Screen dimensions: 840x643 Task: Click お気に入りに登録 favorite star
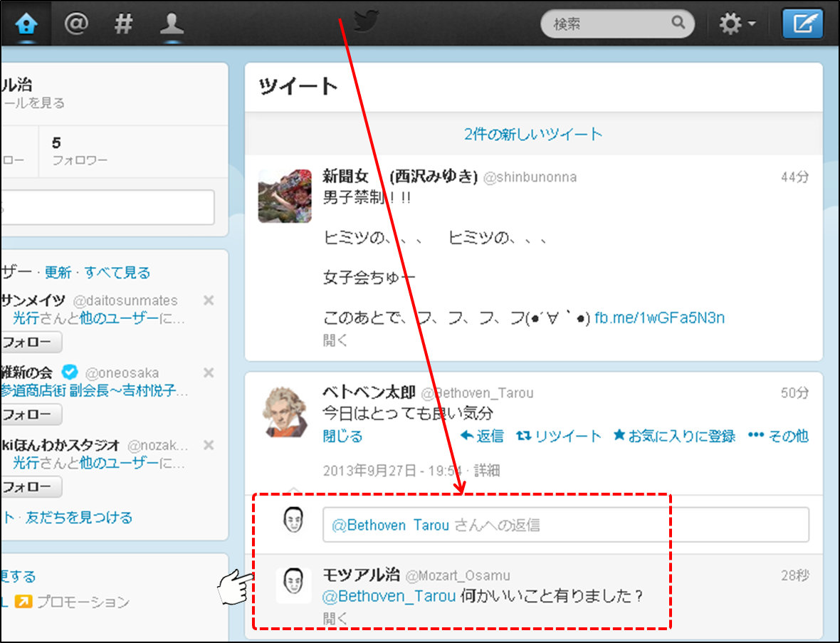pos(673,436)
